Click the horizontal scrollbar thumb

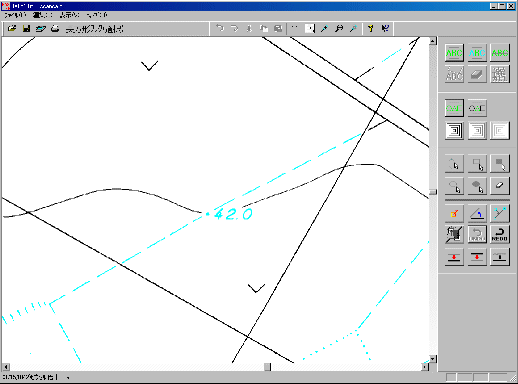267,367
